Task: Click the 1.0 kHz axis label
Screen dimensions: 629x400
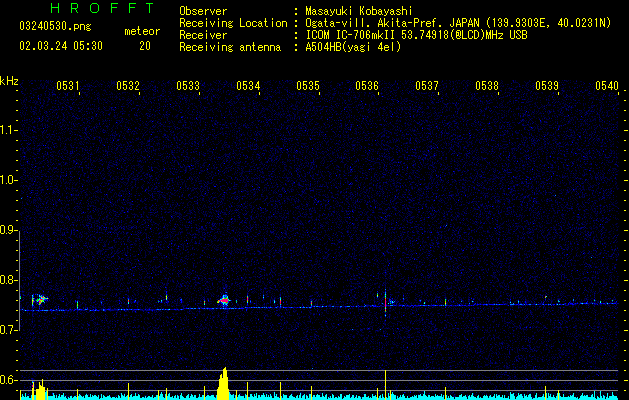Action: click(x=8, y=180)
